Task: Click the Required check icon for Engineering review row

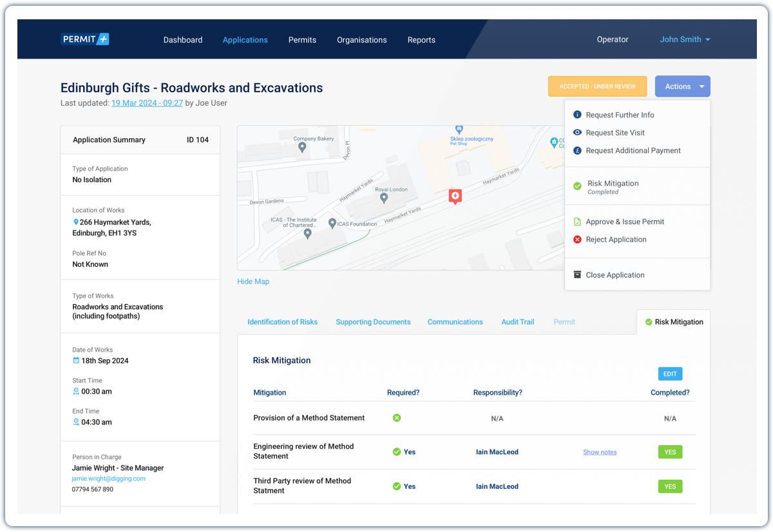Action: pyautogui.click(x=397, y=452)
